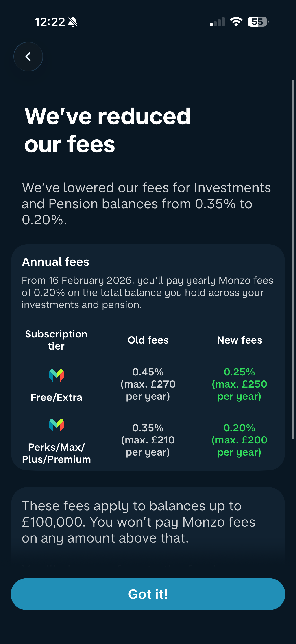Tap the Old fees column header

(x=148, y=340)
